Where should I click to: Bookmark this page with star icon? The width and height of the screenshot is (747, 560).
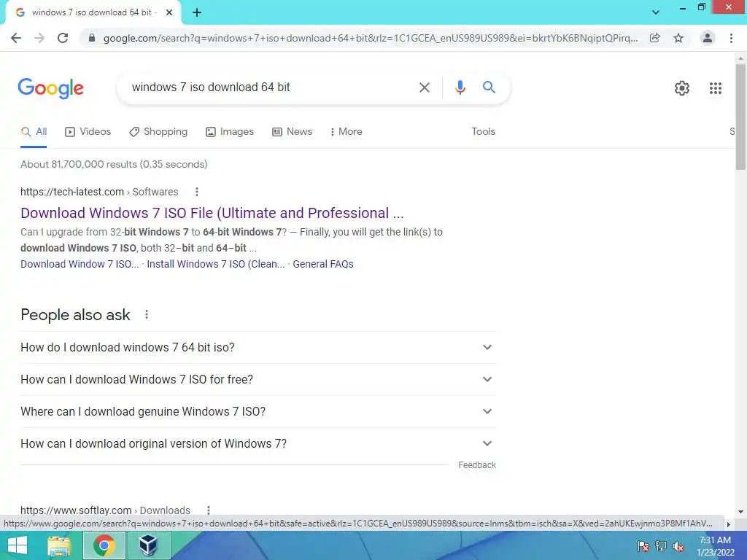tap(678, 38)
